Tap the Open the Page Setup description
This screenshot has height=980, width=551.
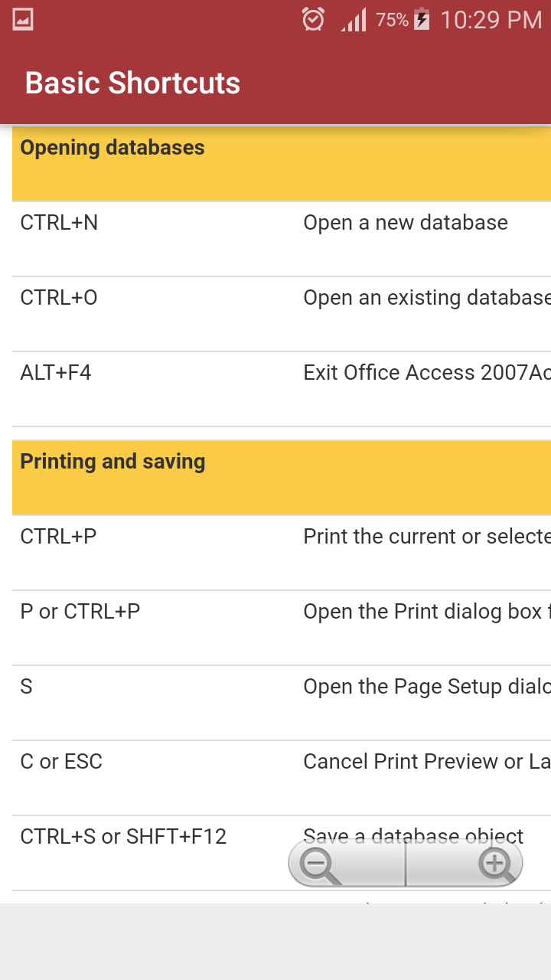tap(427, 687)
